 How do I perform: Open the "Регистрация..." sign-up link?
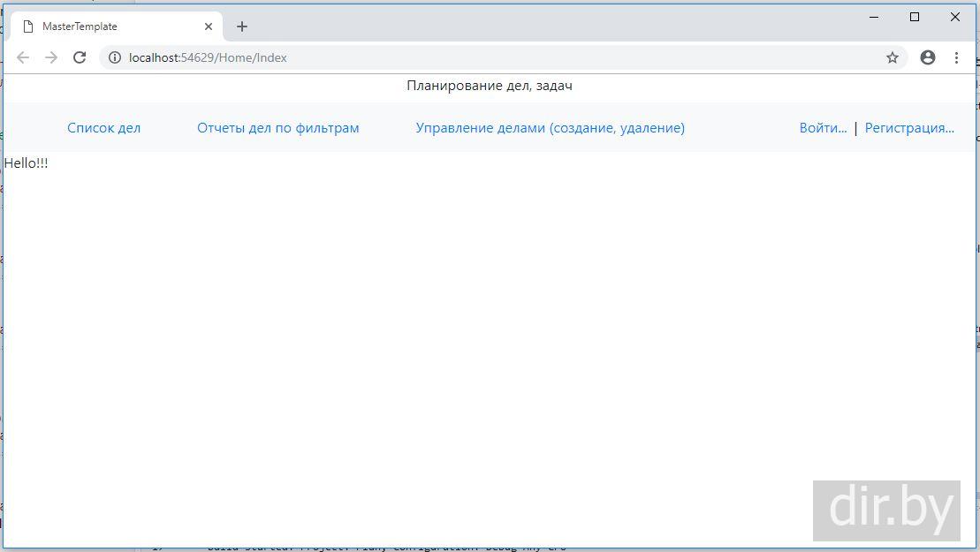[909, 128]
